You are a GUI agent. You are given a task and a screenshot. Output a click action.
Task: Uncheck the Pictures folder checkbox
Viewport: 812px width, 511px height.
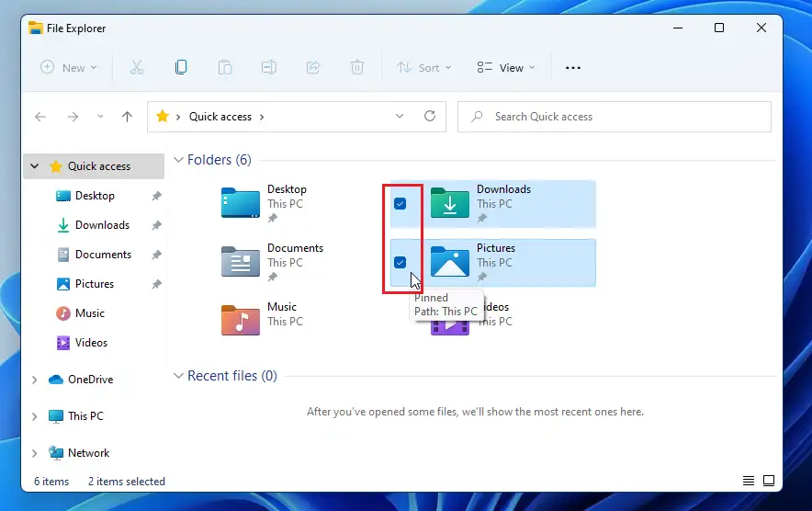[400, 262]
